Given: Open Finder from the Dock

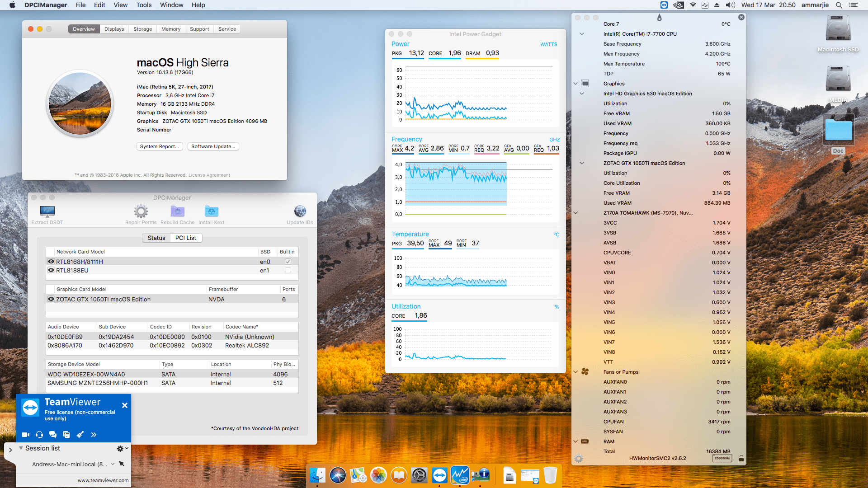Looking at the screenshot, I should (317, 475).
